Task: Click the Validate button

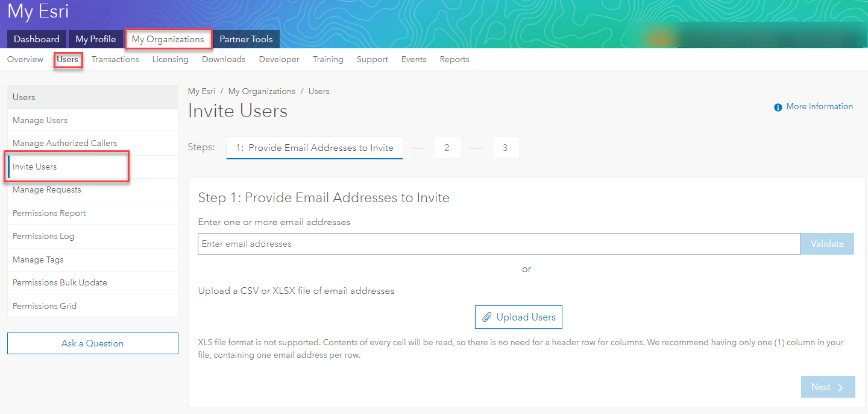Action: (x=827, y=243)
